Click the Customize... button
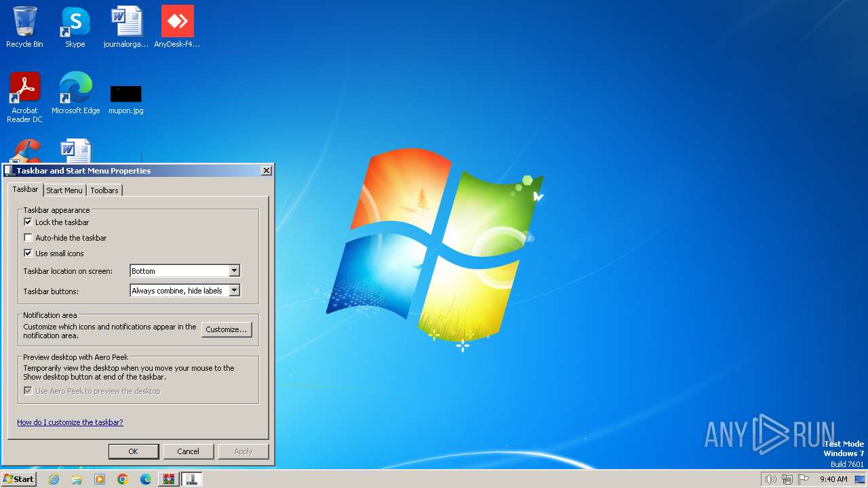 point(226,329)
